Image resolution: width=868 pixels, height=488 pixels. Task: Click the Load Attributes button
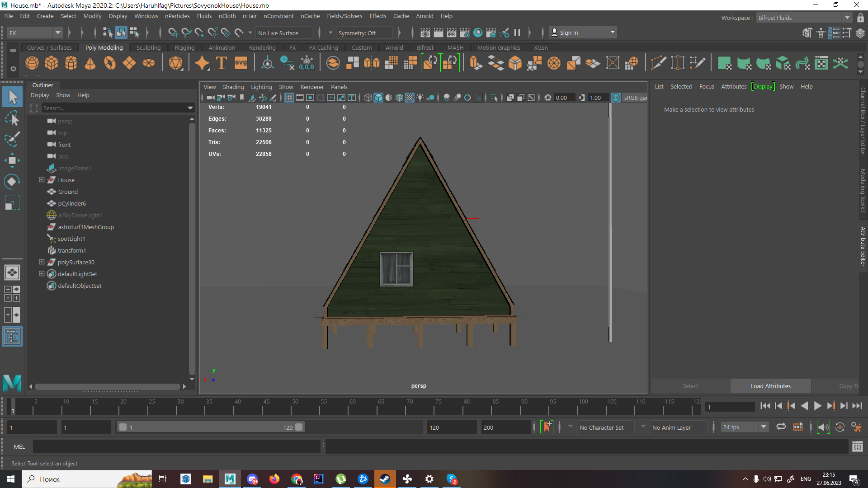coord(770,386)
